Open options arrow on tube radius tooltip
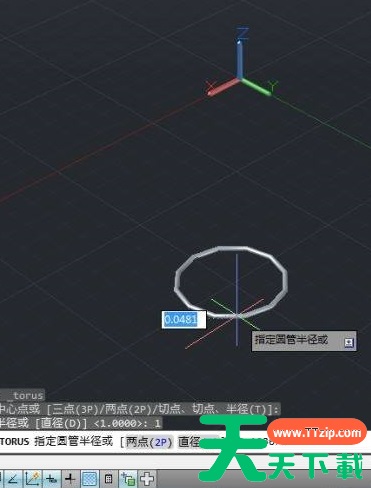Screen dimensions: 371x488 pyautogui.click(x=349, y=342)
